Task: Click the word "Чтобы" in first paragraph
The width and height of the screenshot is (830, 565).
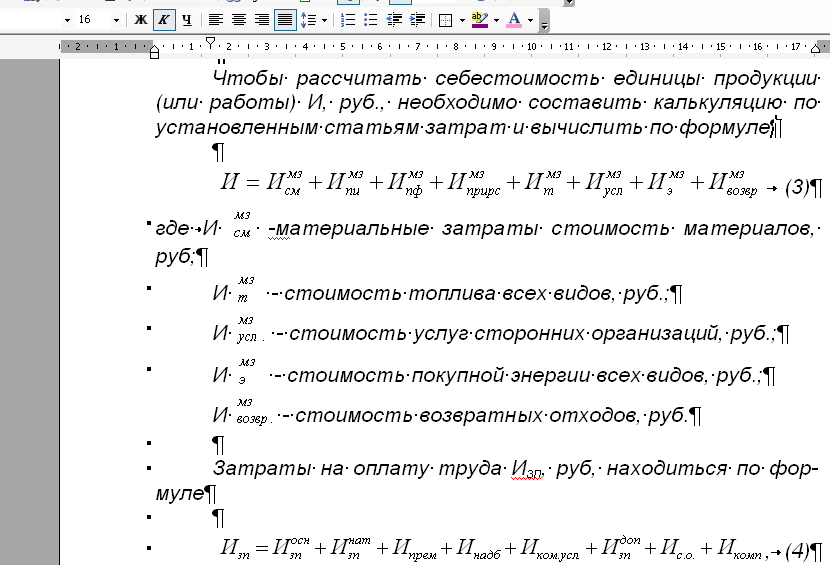Action: tap(248, 78)
